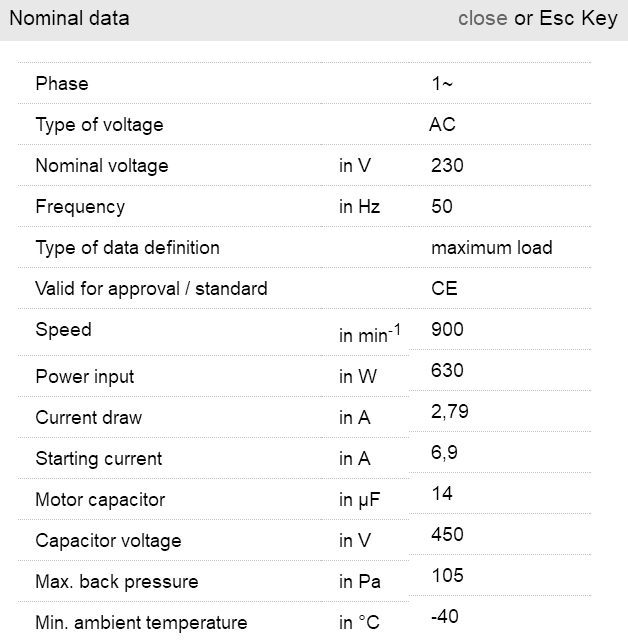Click the Power input label
Image resolution: width=628 pixels, height=644 pixels.
[85, 377]
